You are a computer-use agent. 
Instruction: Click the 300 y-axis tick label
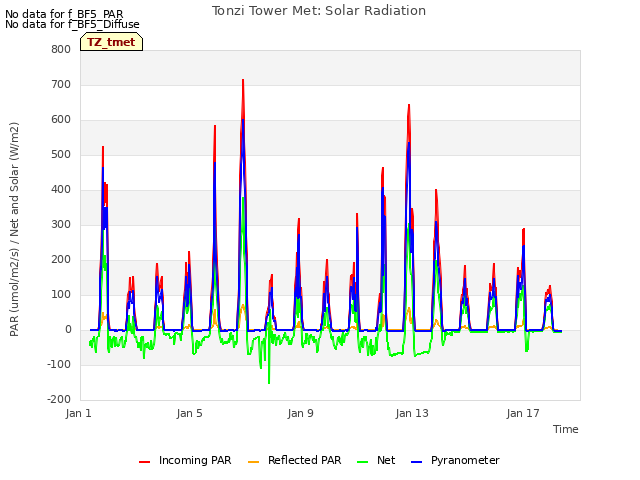pos(61,224)
